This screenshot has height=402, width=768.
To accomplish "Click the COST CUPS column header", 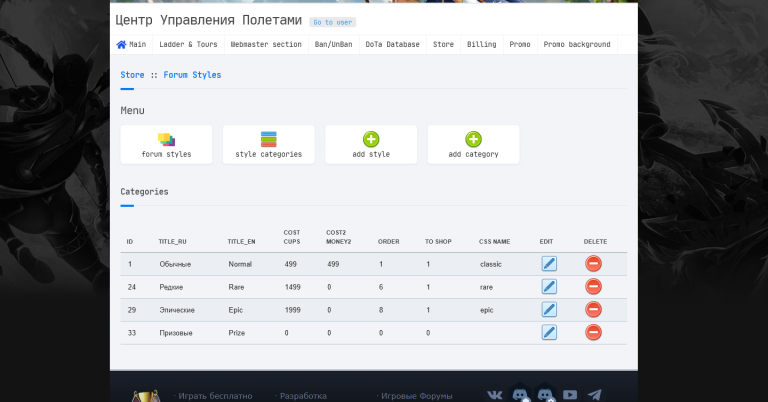I will tap(292, 237).
